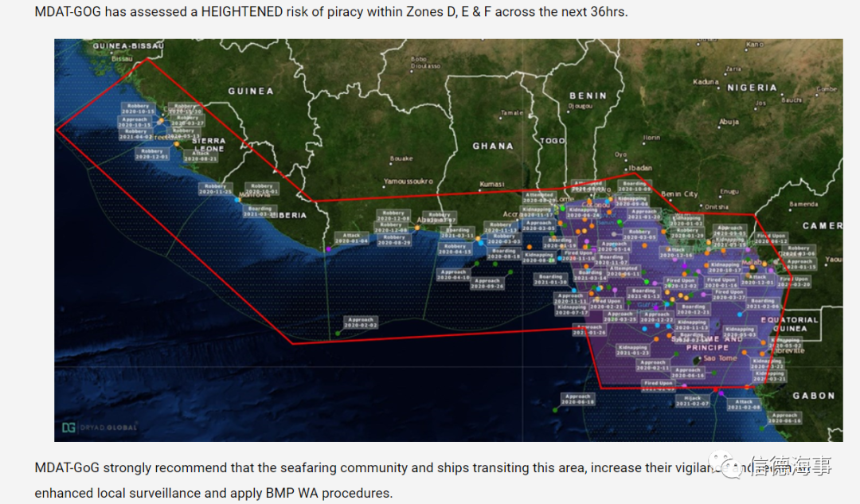Click the Robbery 2020-08-29 incident label
This screenshot has height=504, width=860.
point(393,240)
